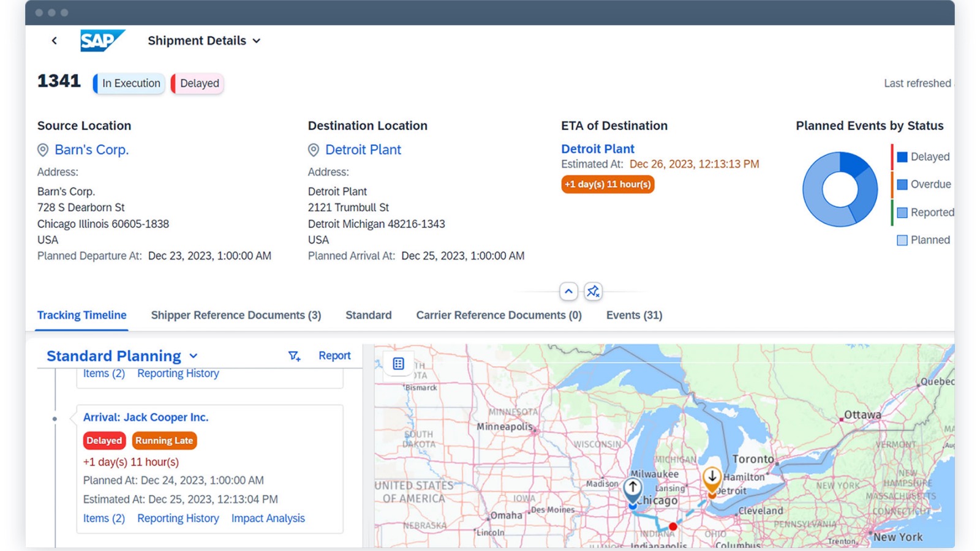Image resolution: width=980 pixels, height=551 pixels.
Task: Click the red Delayed tag in arrival card
Action: point(104,441)
